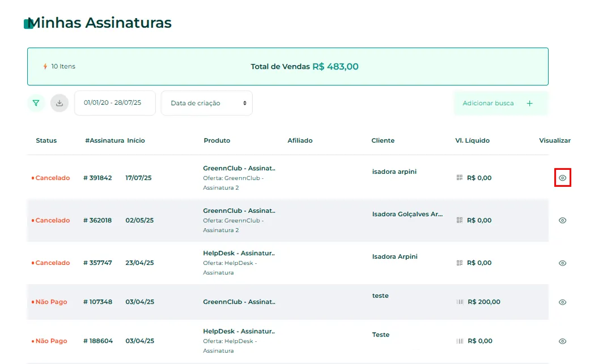This screenshot has height=364, width=590.
Task: Click the QR payment icon for #362018
Action: click(460, 220)
